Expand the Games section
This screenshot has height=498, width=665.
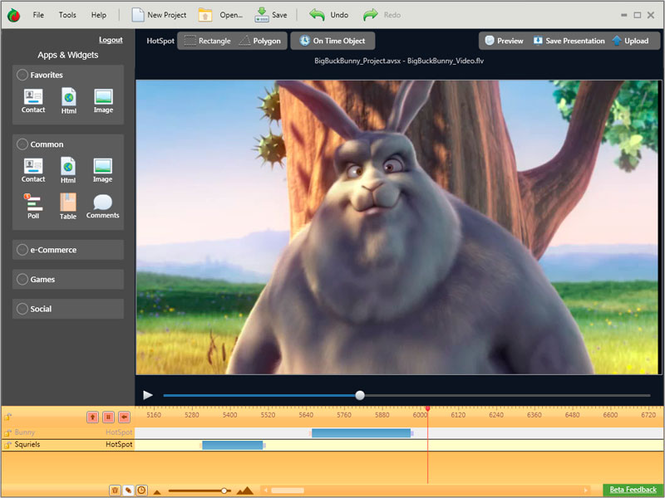point(22,279)
